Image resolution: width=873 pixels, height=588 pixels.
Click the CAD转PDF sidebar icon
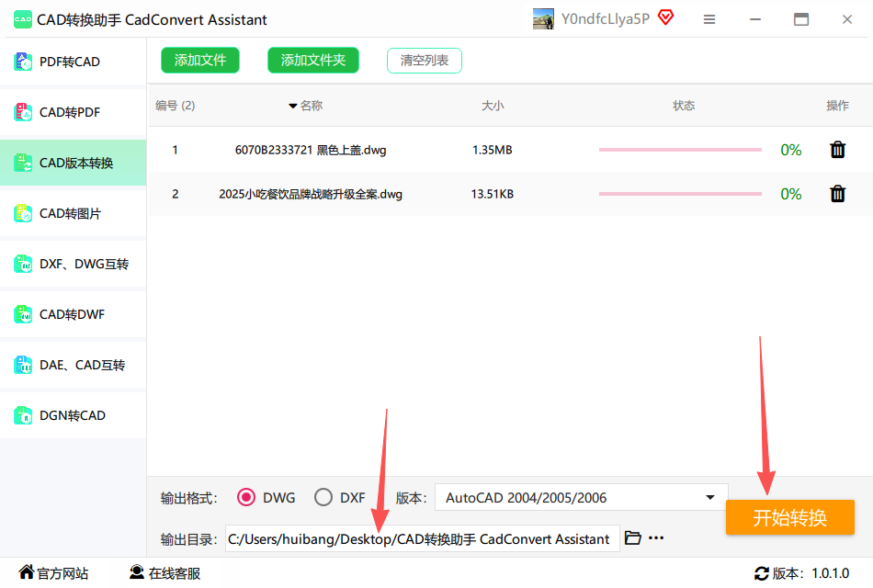[23, 112]
